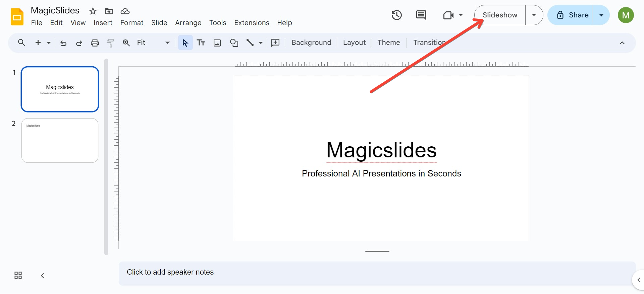Viewport: 644px width, 294px height.
Task: Star the MagicSlides presentation
Action: [x=93, y=11]
